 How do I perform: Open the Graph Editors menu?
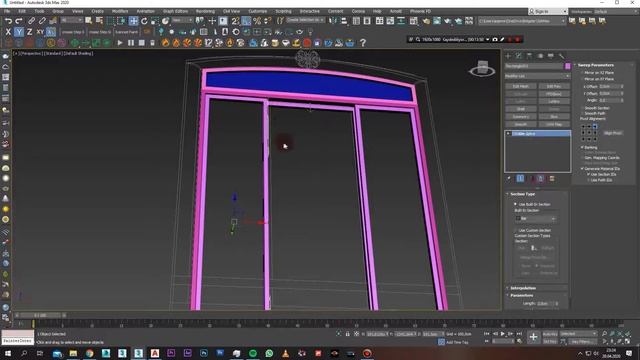(176, 11)
